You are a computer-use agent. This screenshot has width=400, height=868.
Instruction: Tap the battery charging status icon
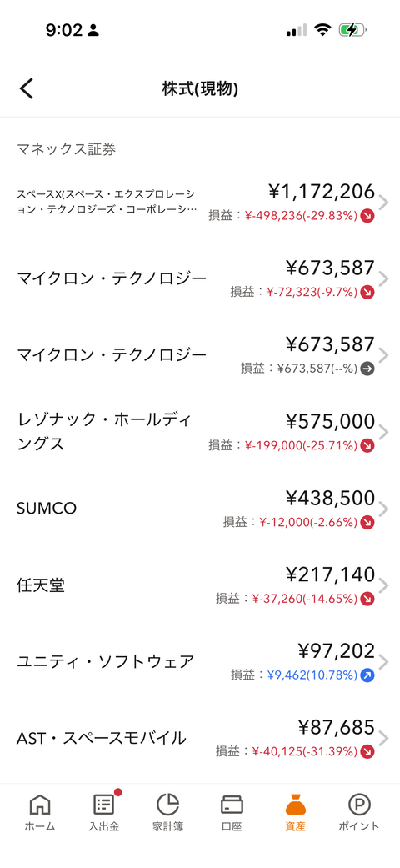353,30
